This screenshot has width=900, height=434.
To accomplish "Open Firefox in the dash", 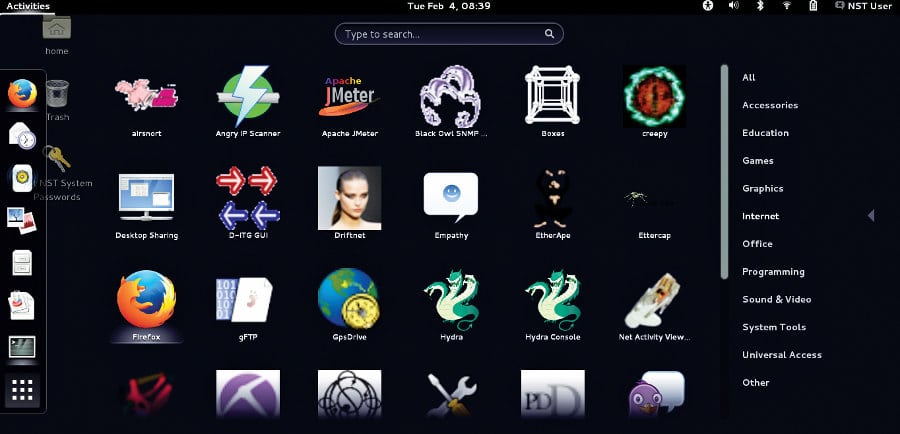I will pyautogui.click(x=22, y=94).
